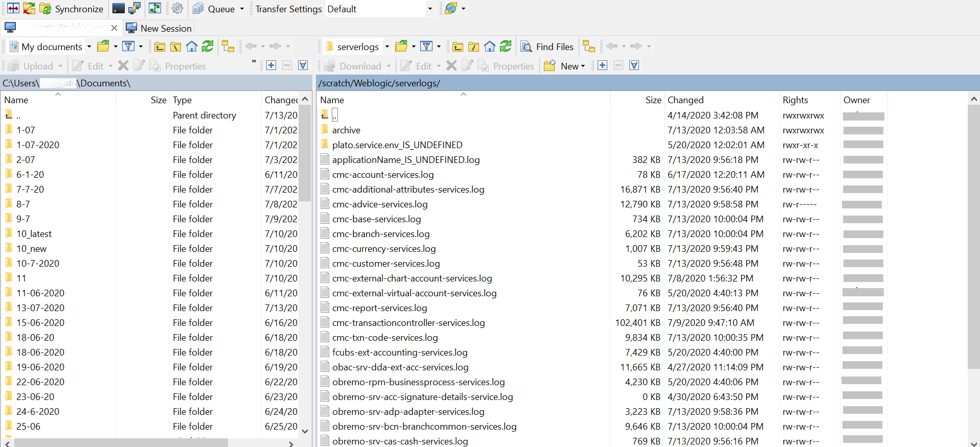This screenshot has width=980, height=447.
Task: Open the remote panel filter icon
Action: click(426, 46)
